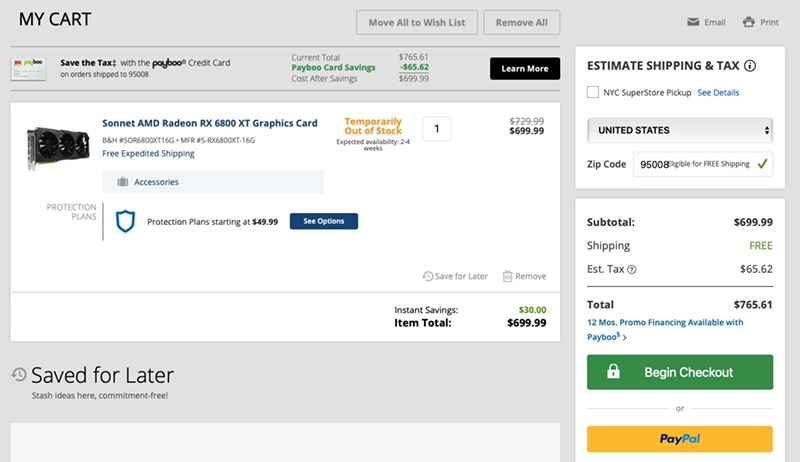Click the $765.61 order Total amount
800x462 pixels.
[x=753, y=304]
